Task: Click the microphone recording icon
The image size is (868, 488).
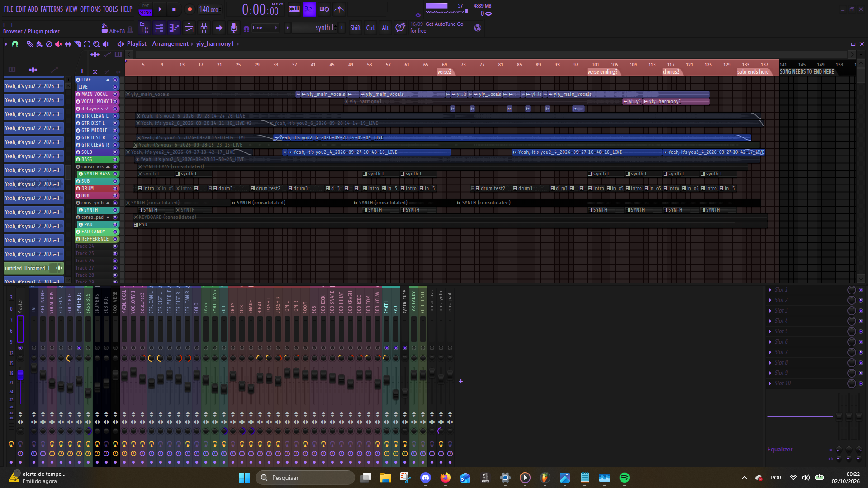Action: (233, 28)
